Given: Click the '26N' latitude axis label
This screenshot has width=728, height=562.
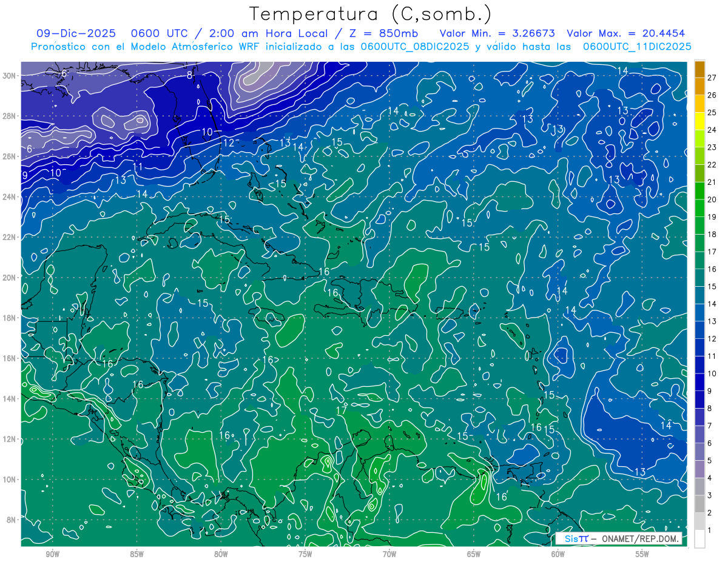Looking at the screenshot, I should (x=10, y=156).
